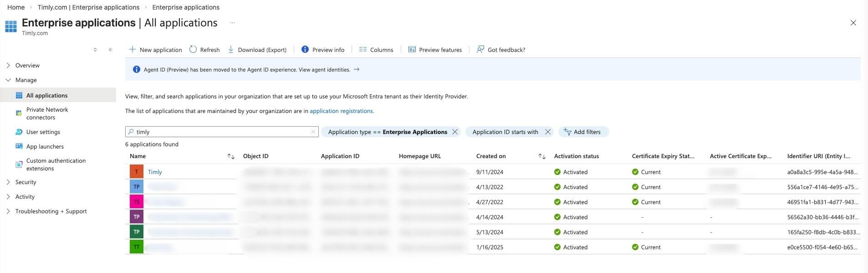Click Download (Export) icon
The height and width of the screenshot is (273, 868).
click(x=231, y=49)
